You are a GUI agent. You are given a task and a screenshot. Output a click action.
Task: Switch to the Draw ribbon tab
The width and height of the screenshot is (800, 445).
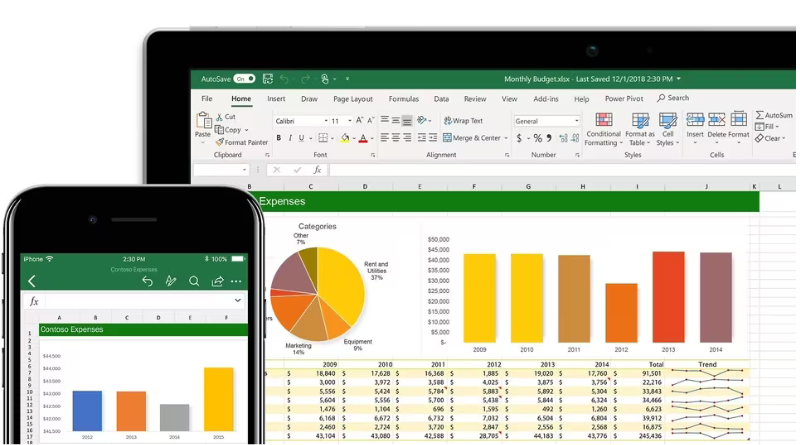pyautogui.click(x=309, y=98)
